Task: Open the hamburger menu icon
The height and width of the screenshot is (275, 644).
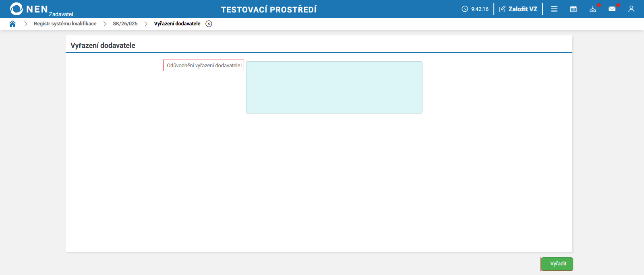Action: click(554, 9)
